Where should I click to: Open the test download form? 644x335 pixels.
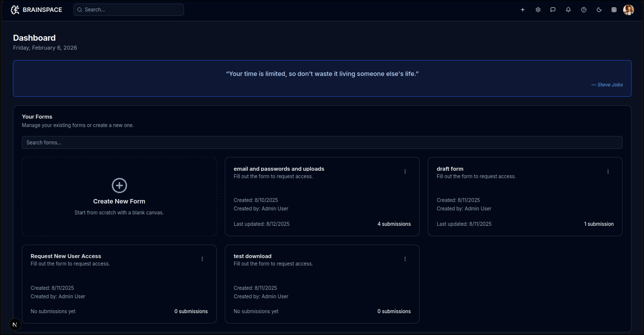pyautogui.click(x=253, y=256)
